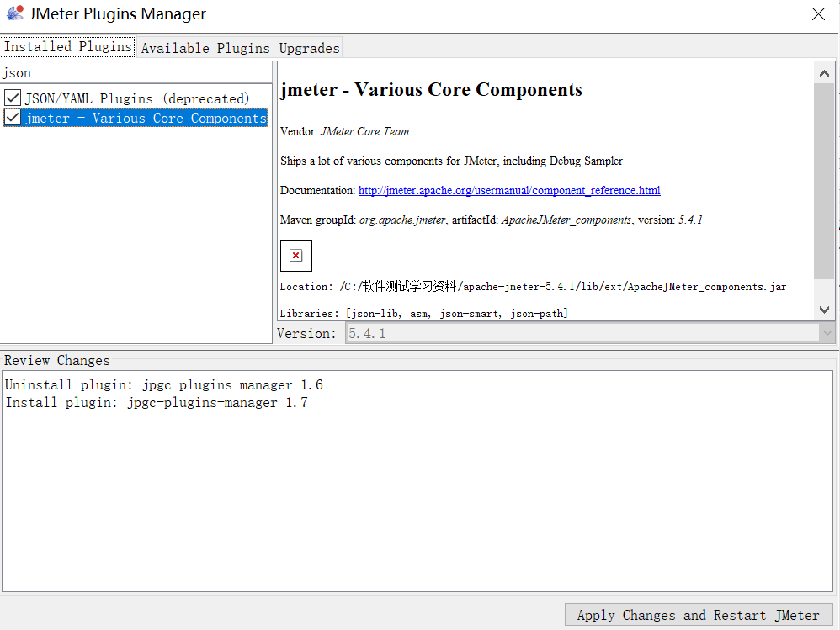Viewport: 840px width, 630px height.
Task: Close the JMeter Plugins Manager window
Action: pyautogui.click(x=818, y=14)
